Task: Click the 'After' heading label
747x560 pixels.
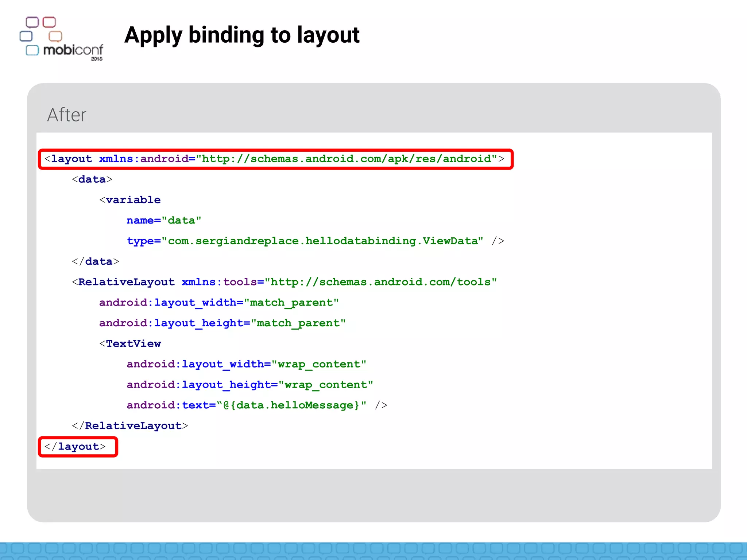Action: pyautogui.click(x=67, y=115)
